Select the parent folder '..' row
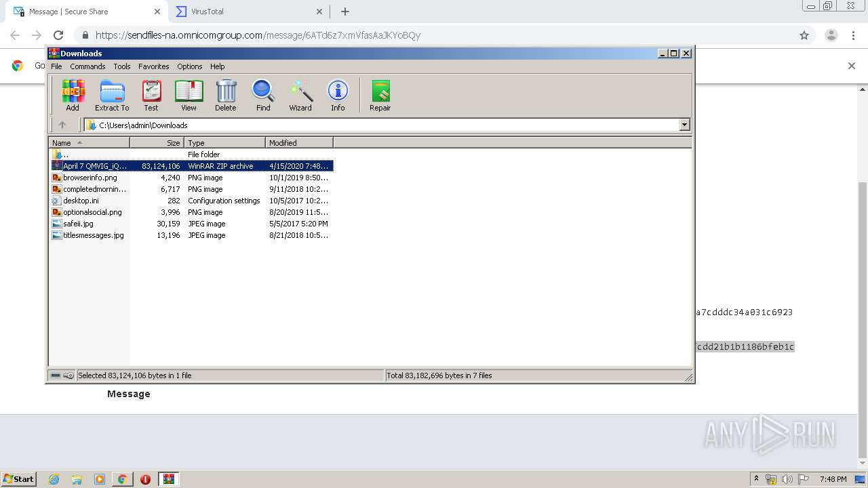Screen dimensions: 868x488 pos(192,155)
